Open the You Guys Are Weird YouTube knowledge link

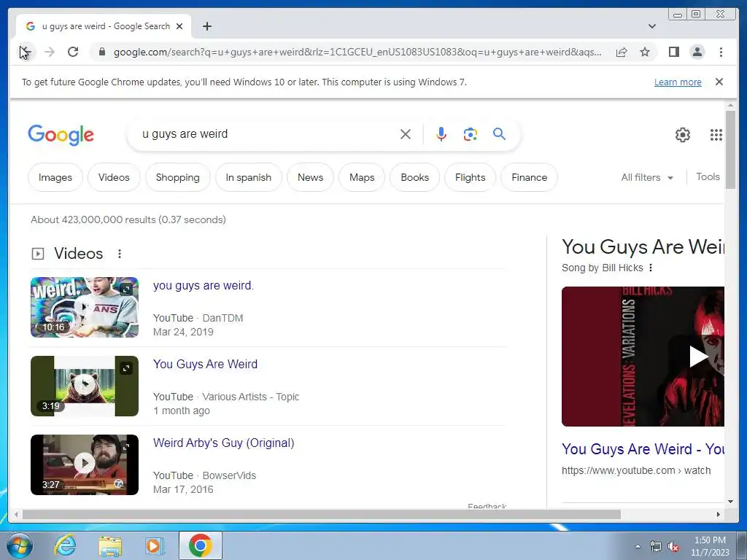pyautogui.click(x=643, y=449)
